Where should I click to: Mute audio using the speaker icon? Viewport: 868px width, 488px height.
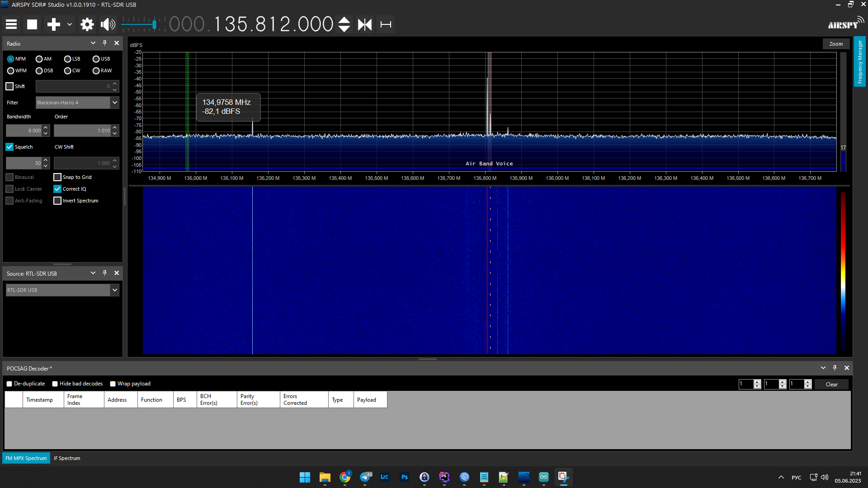click(108, 24)
